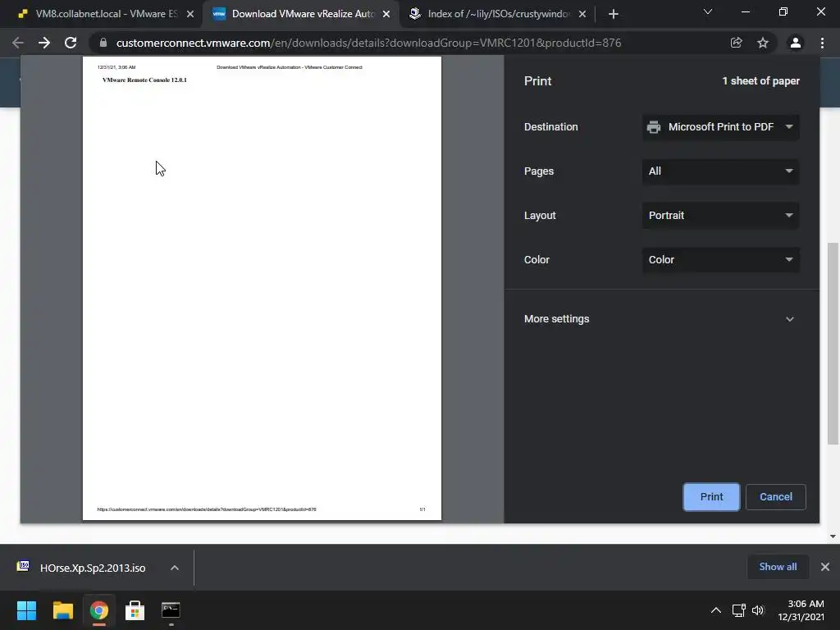The height and width of the screenshot is (630, 840).
Task: Click the Share this page icon
Action: (x=736, y=43)
